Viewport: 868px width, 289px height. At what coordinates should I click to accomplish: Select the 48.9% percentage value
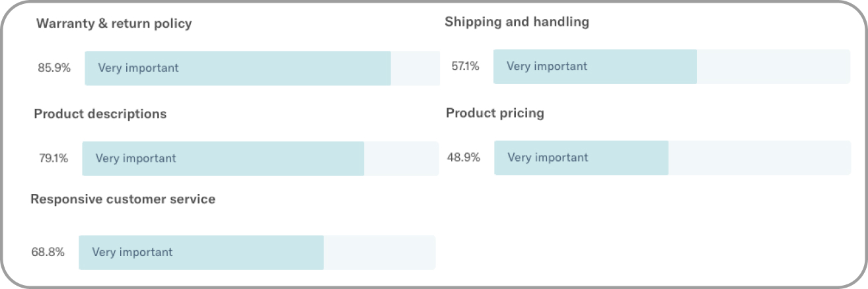464,158
